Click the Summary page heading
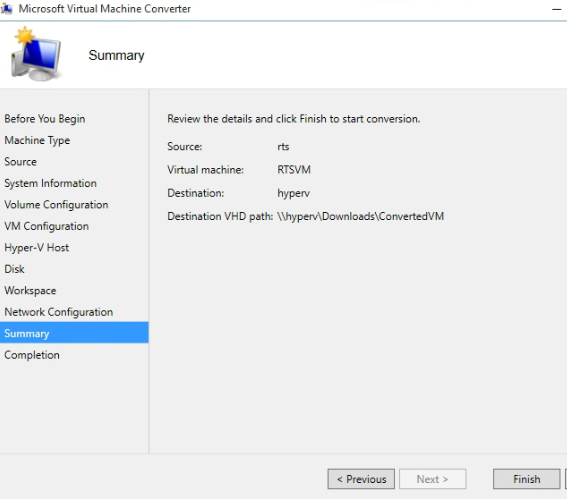The width and height of the screenshot is (567, 499). (x=116, y=55)
